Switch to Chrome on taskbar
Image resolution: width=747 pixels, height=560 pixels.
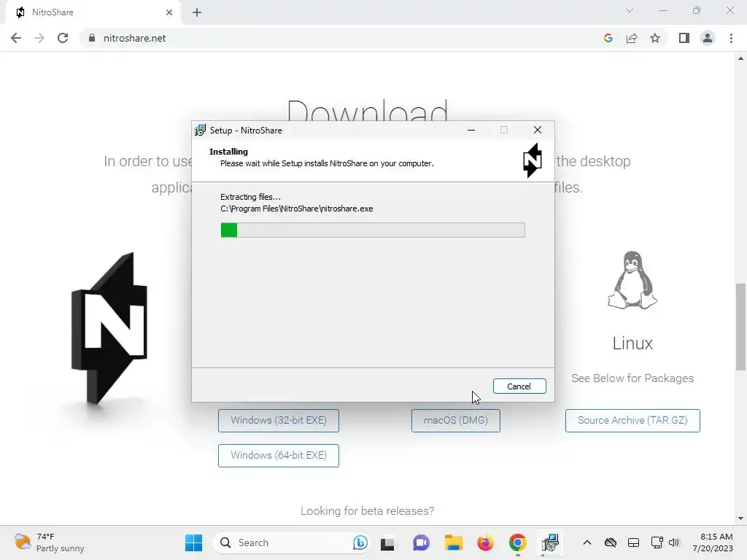(x=518, y=542)
